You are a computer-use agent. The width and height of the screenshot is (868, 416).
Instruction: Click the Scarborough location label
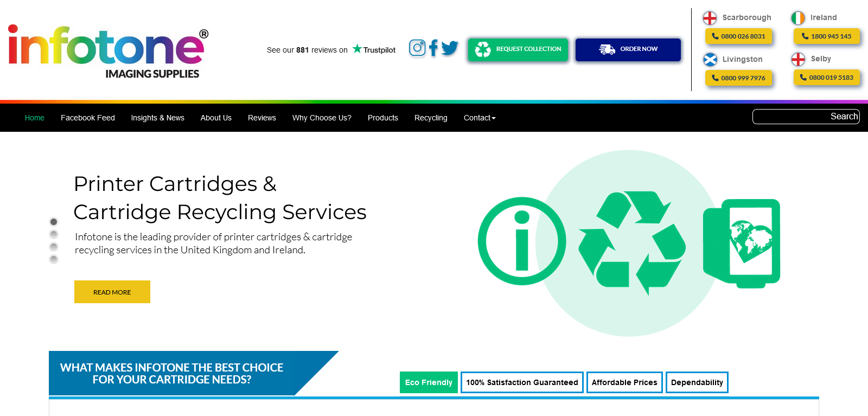click(746, 17)
